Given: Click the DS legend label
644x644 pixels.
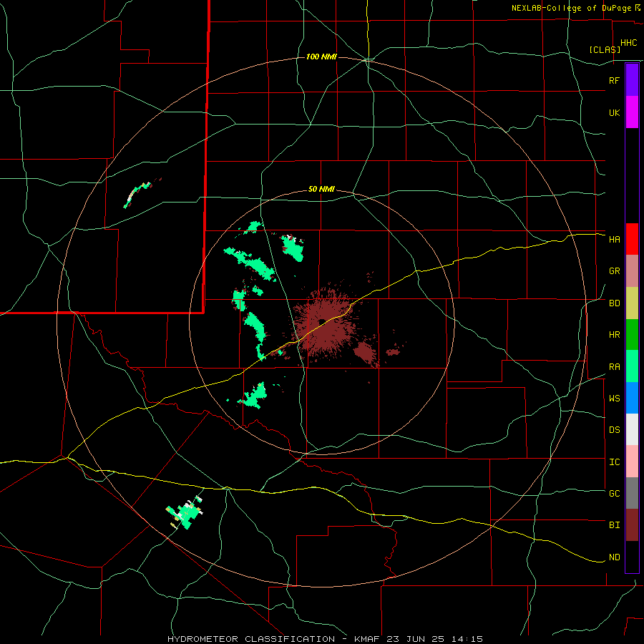Looking at the screenshot, I should tap(614, 430).
